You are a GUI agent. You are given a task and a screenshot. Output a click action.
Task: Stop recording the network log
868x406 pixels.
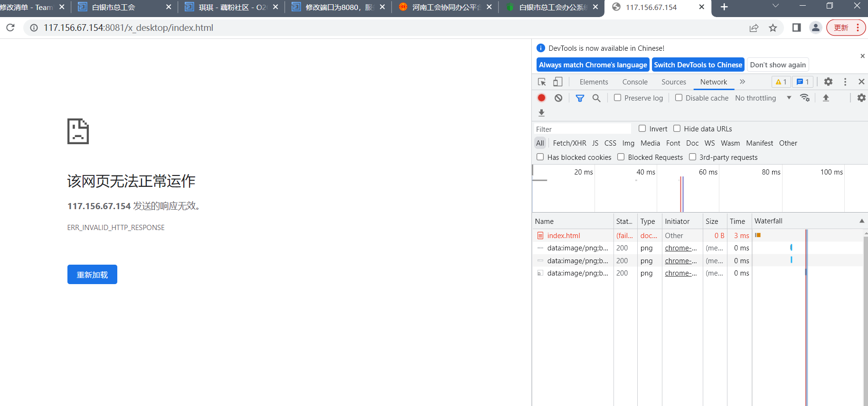tap(541, 98)
